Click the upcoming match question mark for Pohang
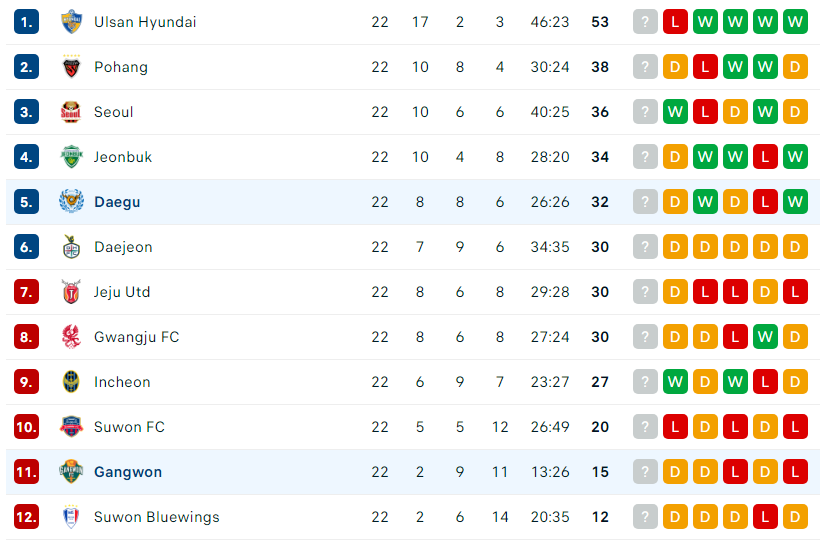This screenshot has height=550, width=825. pos(645,67)
